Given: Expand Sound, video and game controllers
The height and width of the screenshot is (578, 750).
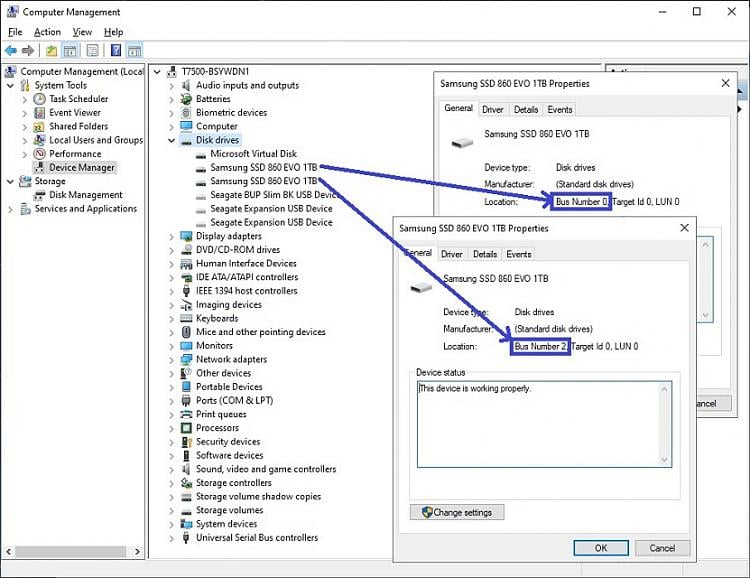Looking at the screenshot, I should click(x=171, y=469).
